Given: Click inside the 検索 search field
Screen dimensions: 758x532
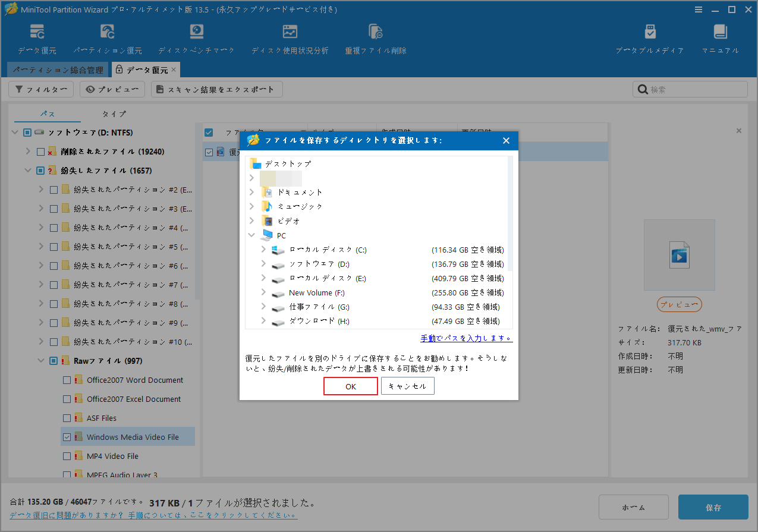Looking at the screenshot, I should pyautogui.click(x=690, y=89).
